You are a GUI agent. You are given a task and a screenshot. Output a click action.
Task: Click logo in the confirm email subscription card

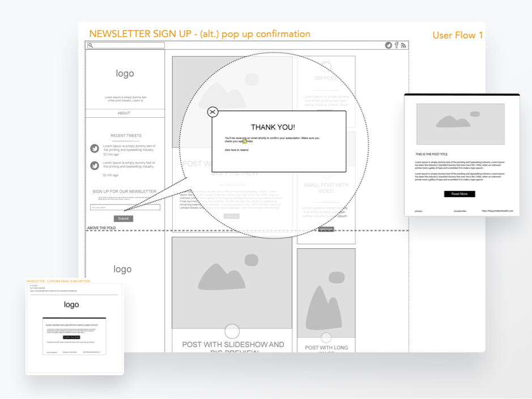71,305
